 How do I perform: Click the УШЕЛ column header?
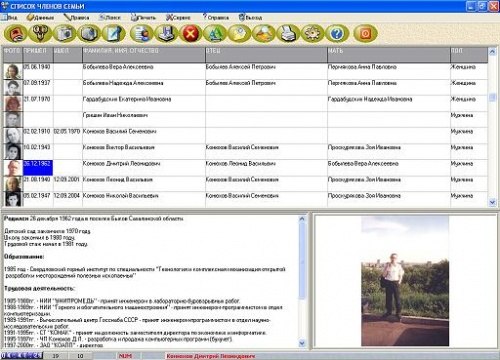(68, 54)
